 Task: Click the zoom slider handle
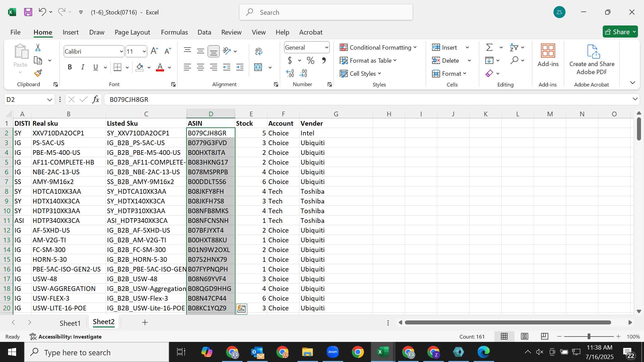coord(589,337)
